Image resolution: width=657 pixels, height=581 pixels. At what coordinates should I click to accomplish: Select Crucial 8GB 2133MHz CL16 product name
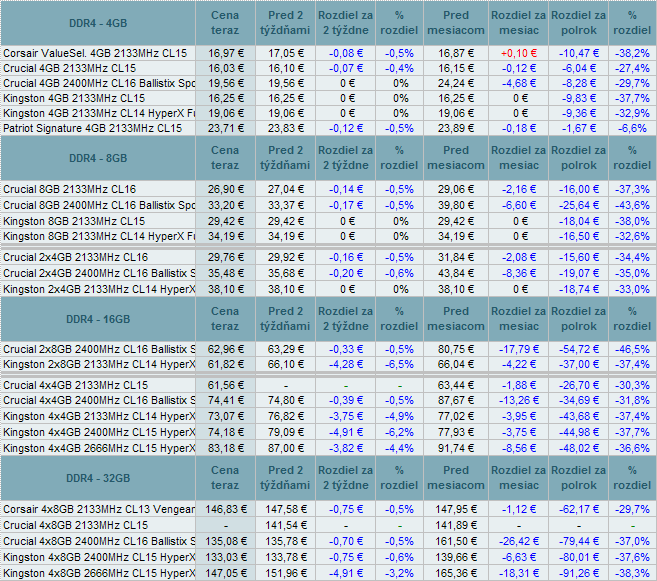tap(70, 189)
